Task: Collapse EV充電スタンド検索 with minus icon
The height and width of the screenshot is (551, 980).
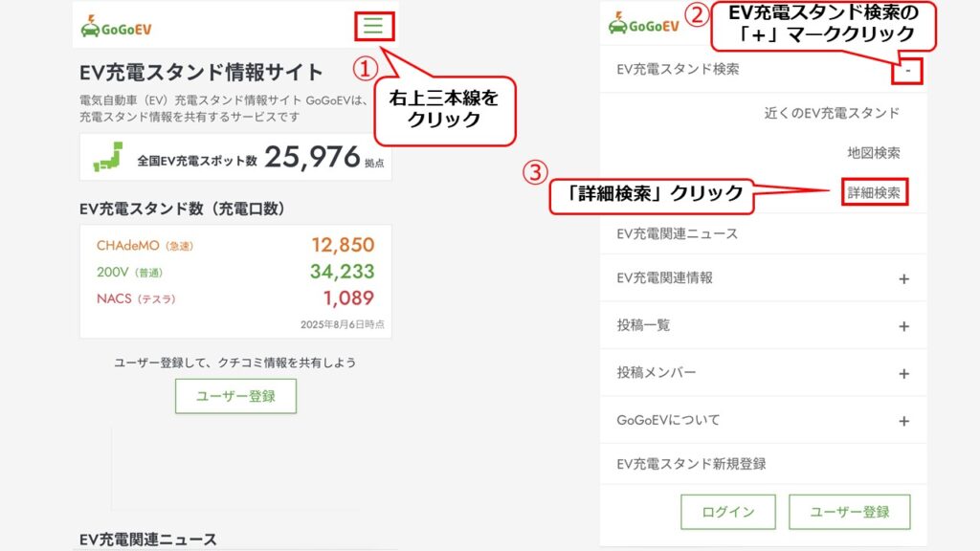Action: tap(908, 71)
